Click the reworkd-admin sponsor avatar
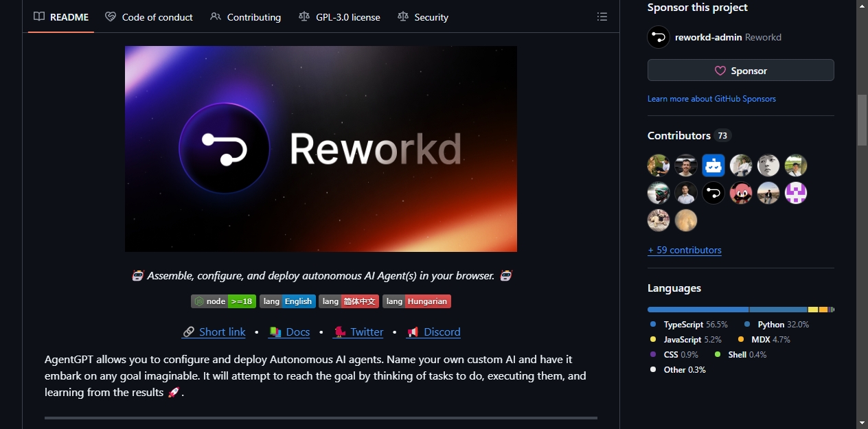Viewport: 868px width, 429px height. tap(659, 37)
